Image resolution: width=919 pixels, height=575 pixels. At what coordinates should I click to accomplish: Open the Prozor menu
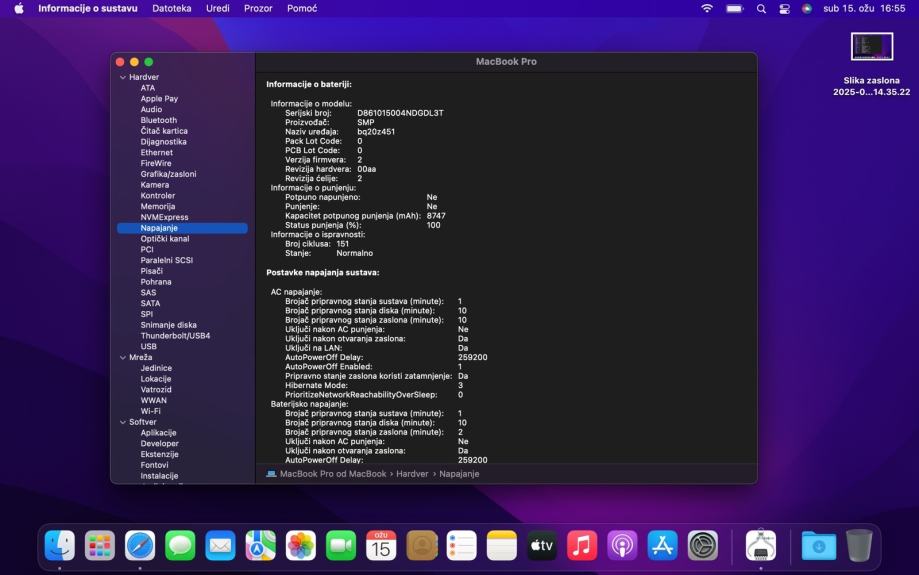258,8
